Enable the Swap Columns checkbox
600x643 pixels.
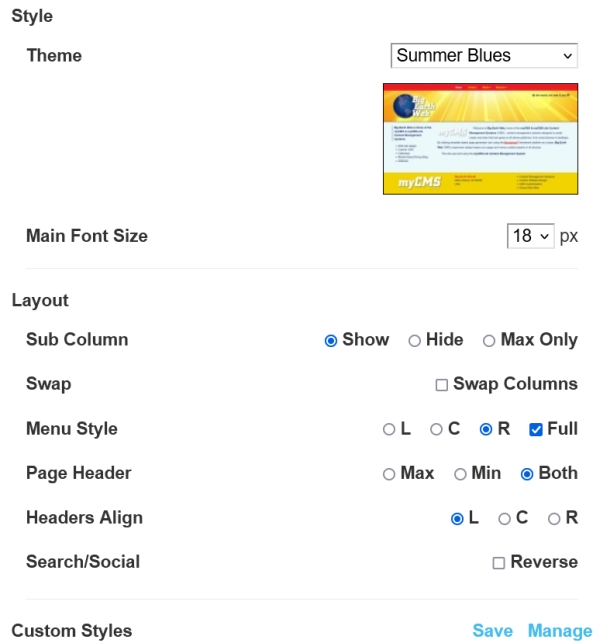[441, 384]
